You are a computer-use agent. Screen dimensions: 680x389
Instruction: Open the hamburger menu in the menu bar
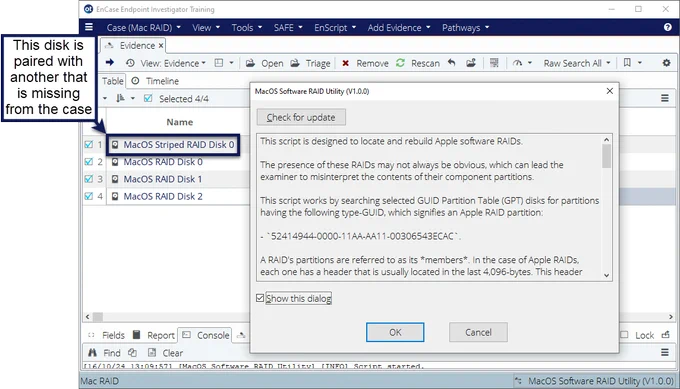89,27
